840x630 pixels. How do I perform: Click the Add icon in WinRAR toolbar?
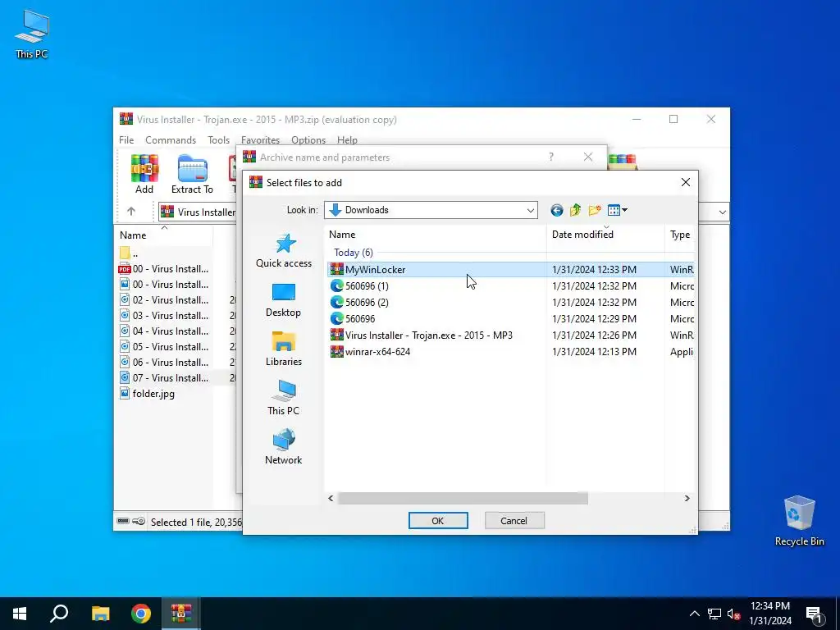coord(144,174)
